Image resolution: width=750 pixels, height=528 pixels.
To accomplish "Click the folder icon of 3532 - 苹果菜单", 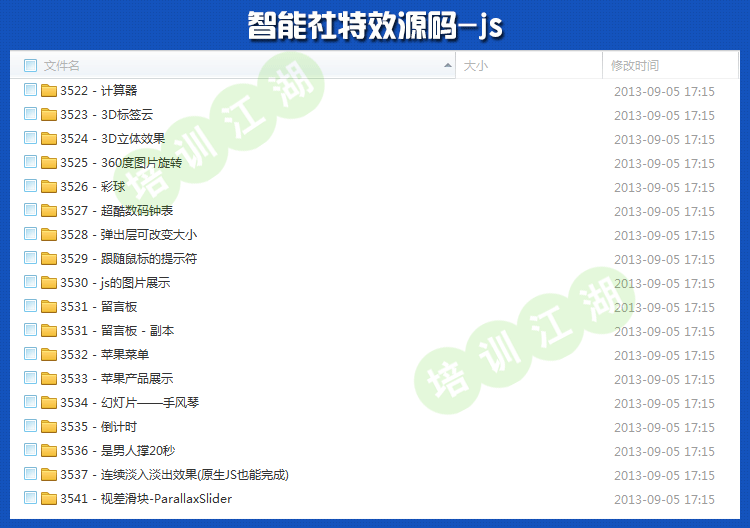I will pyautogui.click(x=49, y=354).
